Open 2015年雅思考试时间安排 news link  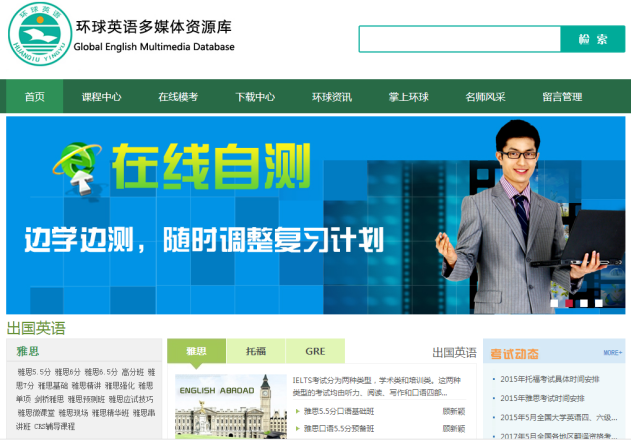tap(542, 398)
